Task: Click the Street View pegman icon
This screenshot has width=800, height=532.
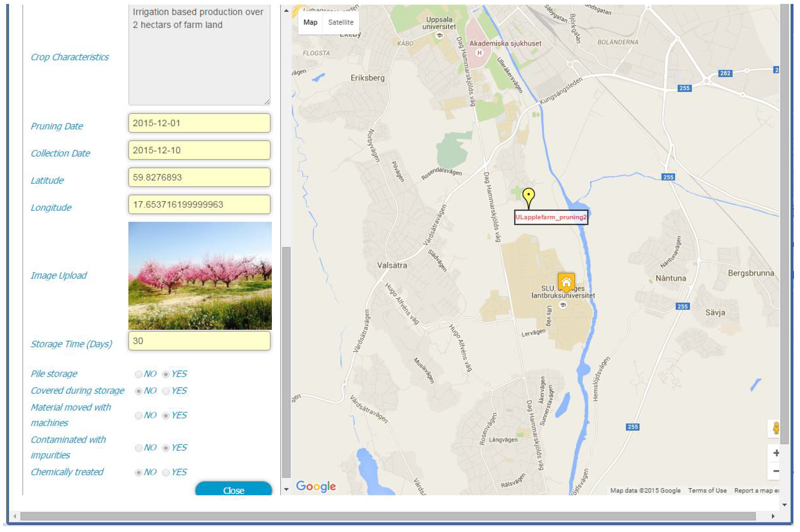Action: [x=776, y=428]
